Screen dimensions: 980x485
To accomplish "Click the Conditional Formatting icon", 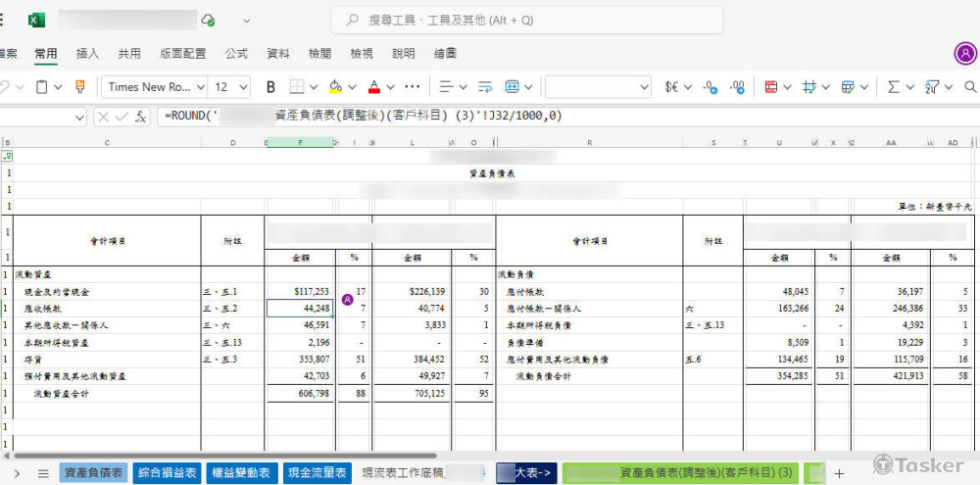I will (x=770, y=87).
